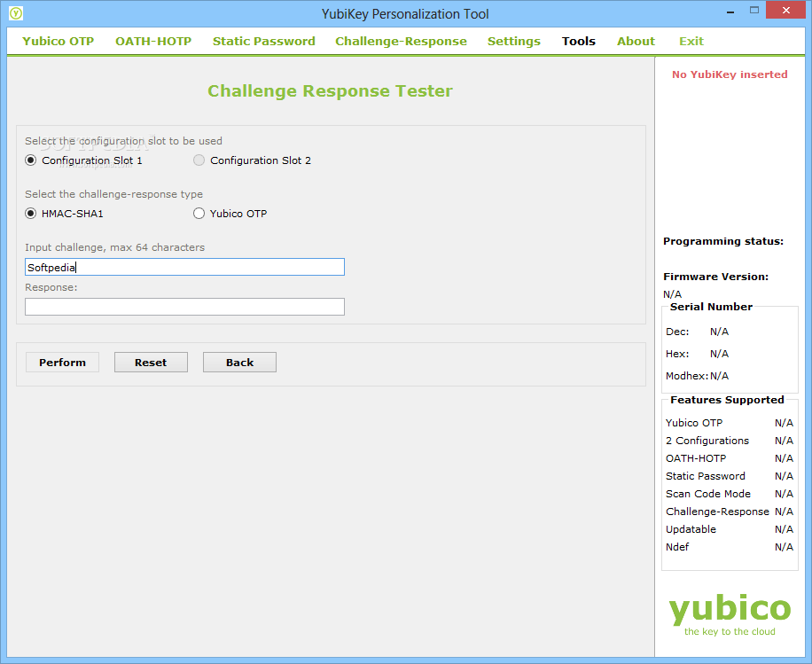
Task: Click the Back button
Action: point(239,363)
